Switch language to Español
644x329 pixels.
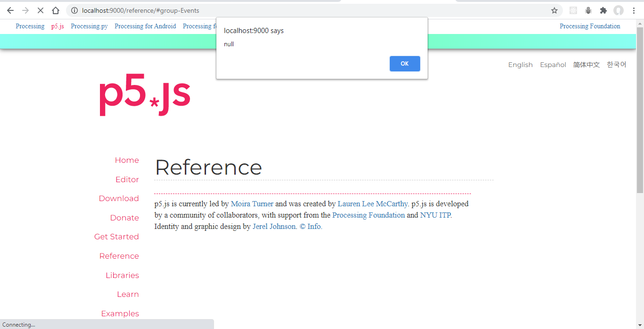click(x=553, y=65)
